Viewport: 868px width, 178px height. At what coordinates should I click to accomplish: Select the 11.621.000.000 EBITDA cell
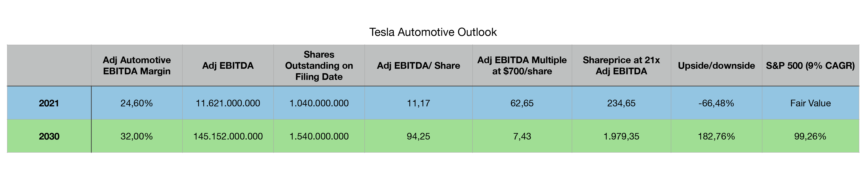(228, 103)
